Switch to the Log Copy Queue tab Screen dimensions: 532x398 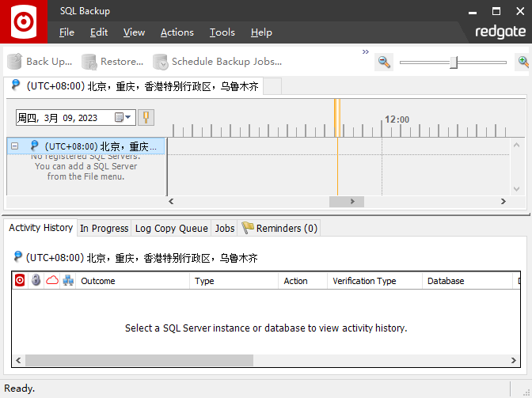tap(171, 229)
